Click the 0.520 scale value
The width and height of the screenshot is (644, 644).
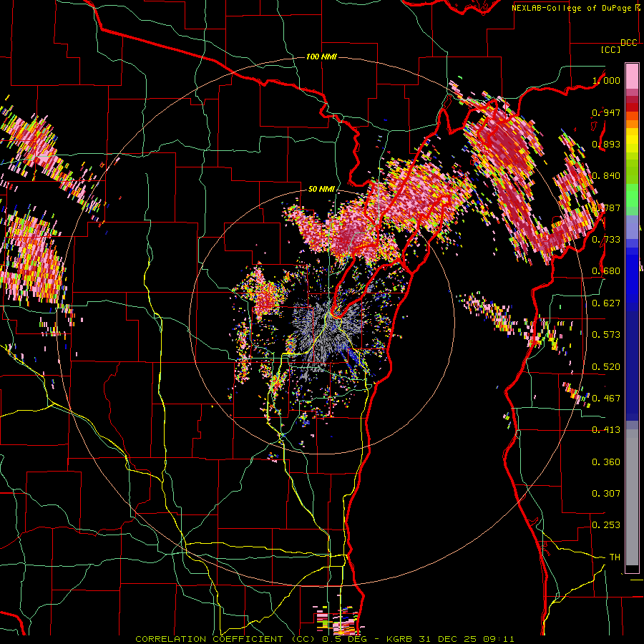[606, 367]
